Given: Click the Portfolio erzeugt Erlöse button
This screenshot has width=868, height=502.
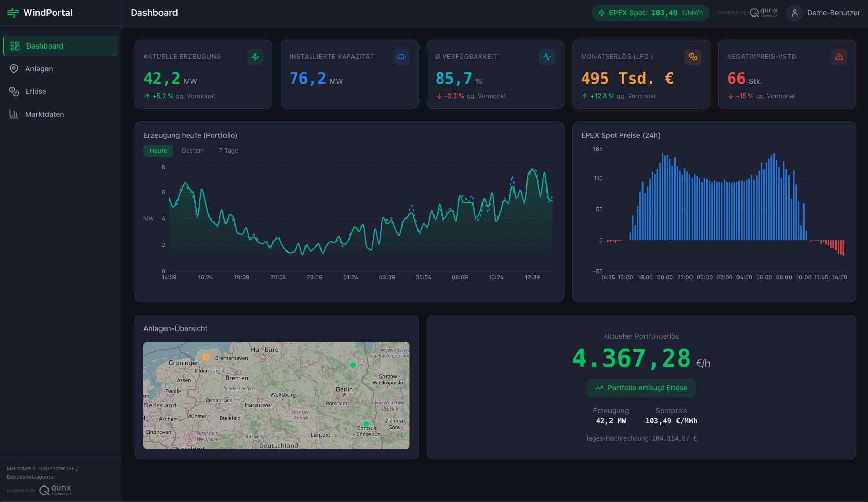Looking at the screenshot, I should (x=641, y=387).
